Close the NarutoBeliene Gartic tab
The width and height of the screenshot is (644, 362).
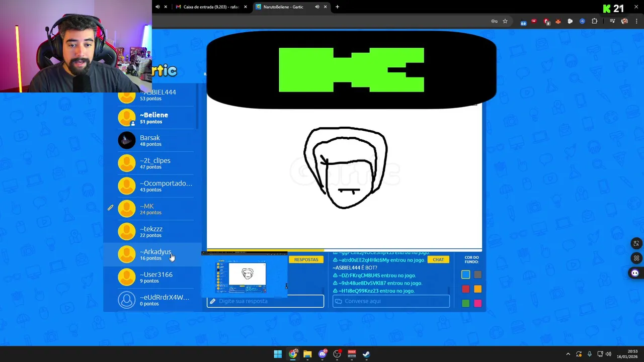(325, 7)
